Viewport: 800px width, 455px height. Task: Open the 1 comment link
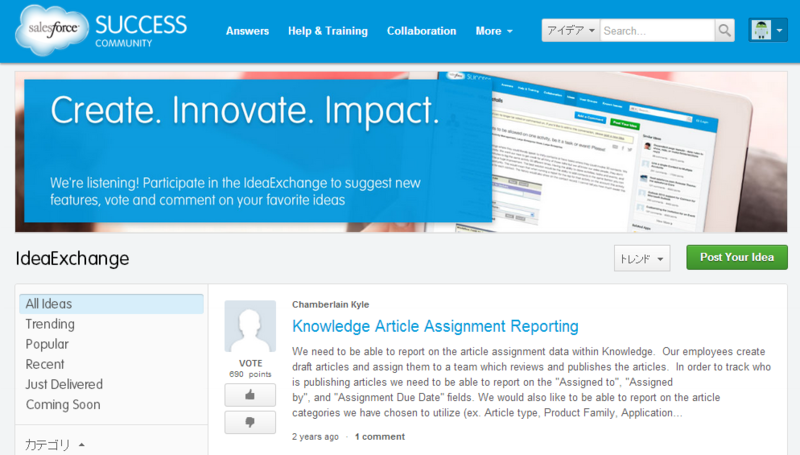coord(380,437)
